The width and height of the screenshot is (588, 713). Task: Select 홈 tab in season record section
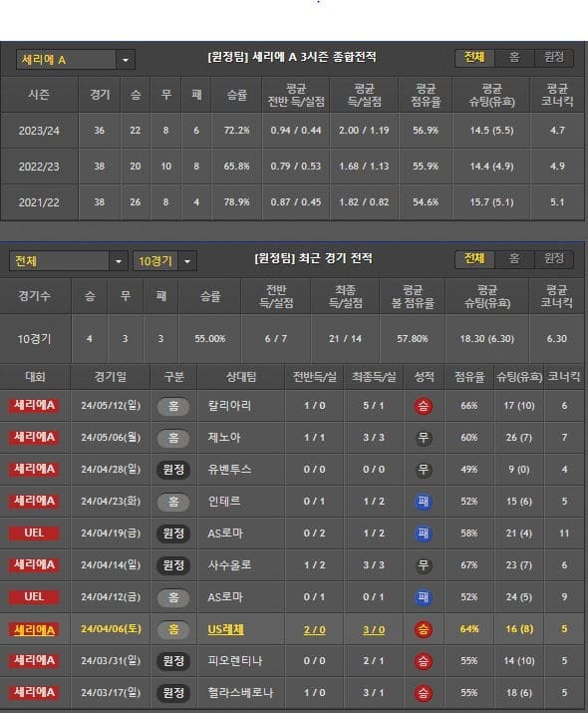pyautogui.click(x=514, y=57)
